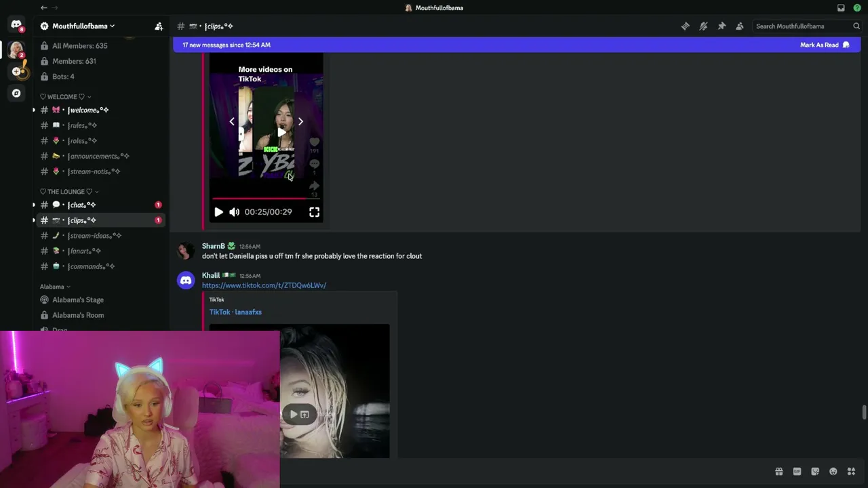The height and width of the screenshot is (488, 868).
Task: Play the video from the control bar
Action: 218,212
